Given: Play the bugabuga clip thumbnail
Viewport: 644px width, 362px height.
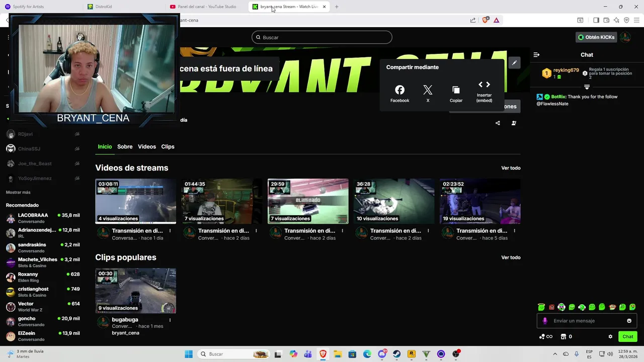Looking at the screenshot, I should (x=136, y=291).
